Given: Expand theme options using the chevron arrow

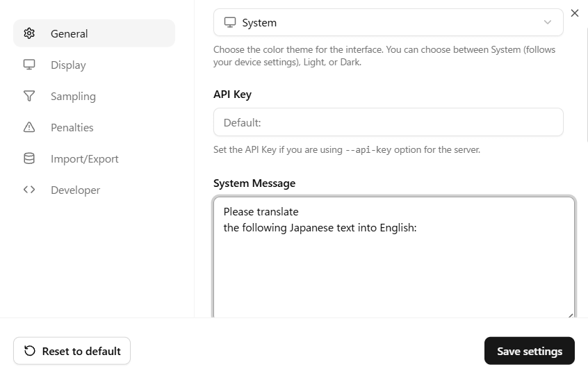Looking at the screenshot, I should tap(548, 22).
